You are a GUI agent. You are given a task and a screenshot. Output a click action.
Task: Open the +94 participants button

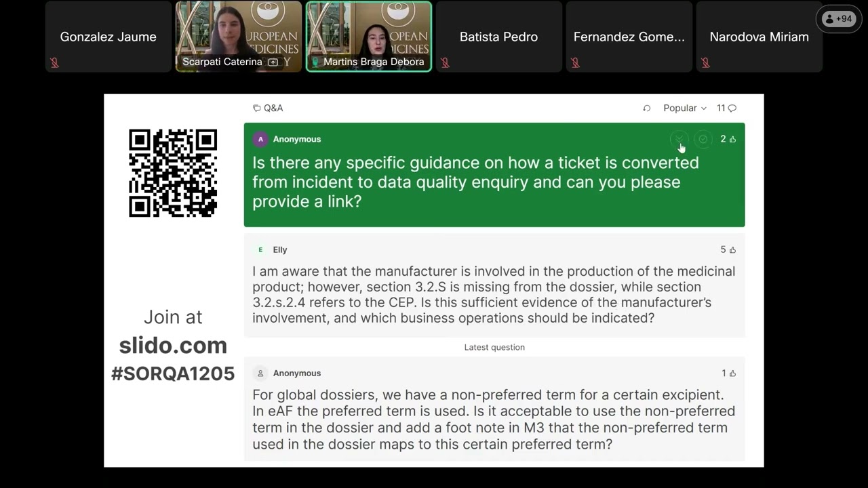point(838,19)
